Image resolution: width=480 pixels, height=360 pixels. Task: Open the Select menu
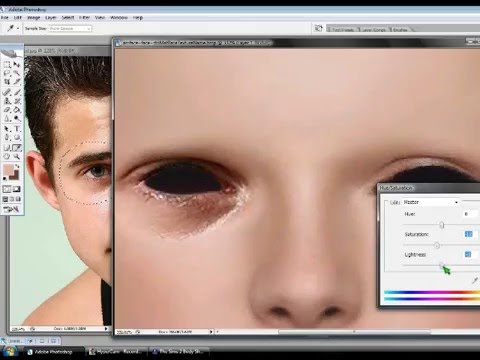(68, 18)
